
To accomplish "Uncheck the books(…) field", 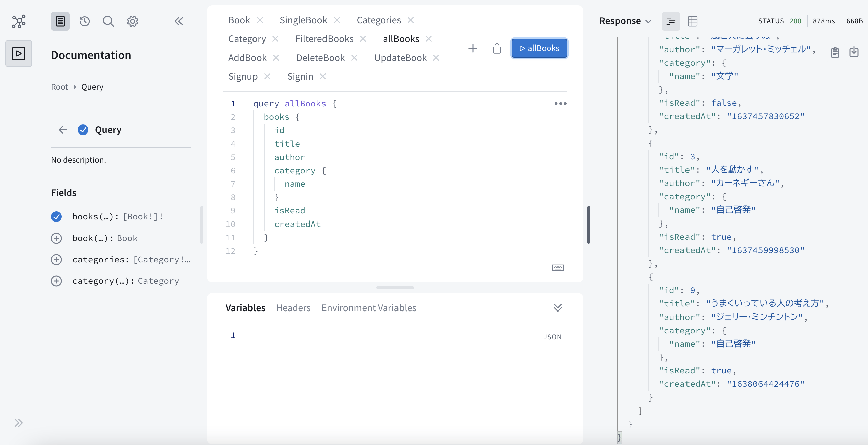I will point(56,216).
